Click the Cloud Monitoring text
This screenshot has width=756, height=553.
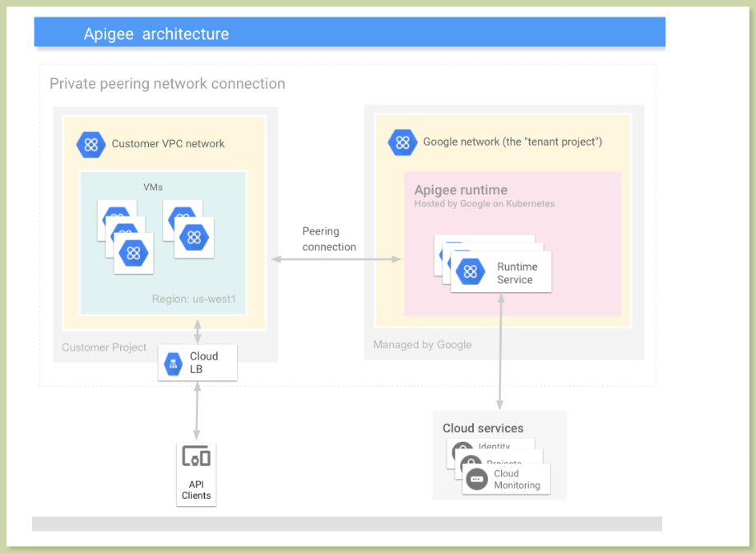517,479
